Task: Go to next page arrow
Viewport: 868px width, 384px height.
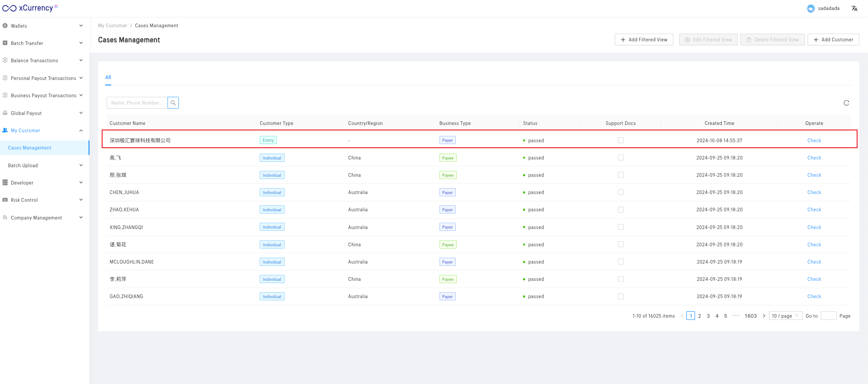Action: click(x=764, y=316)
